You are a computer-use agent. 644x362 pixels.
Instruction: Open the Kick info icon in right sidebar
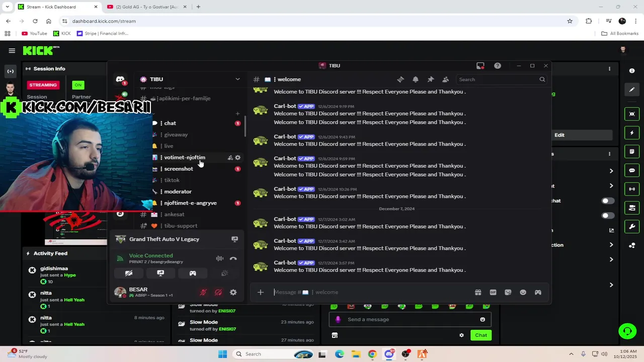(x=632, y=71)
